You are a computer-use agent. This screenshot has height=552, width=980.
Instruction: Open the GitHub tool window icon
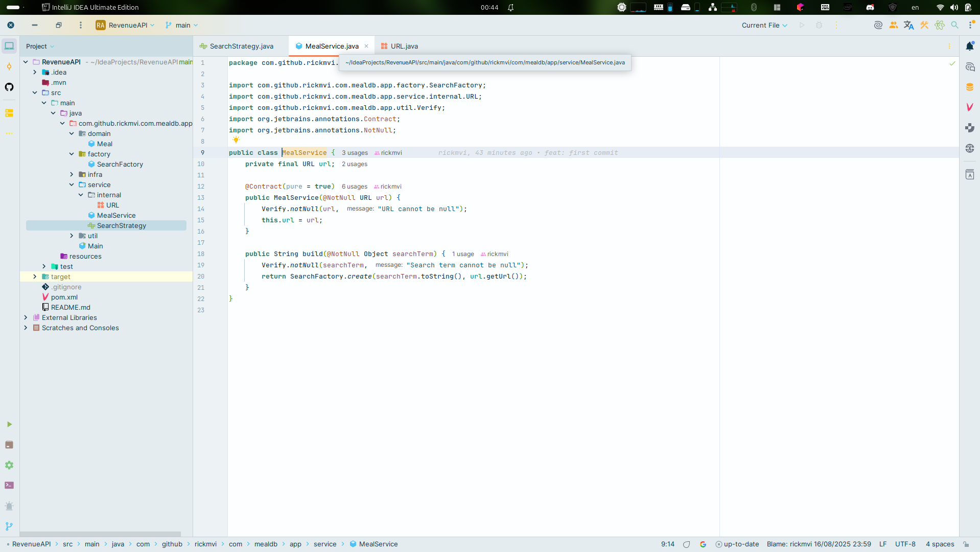[9, 87]
